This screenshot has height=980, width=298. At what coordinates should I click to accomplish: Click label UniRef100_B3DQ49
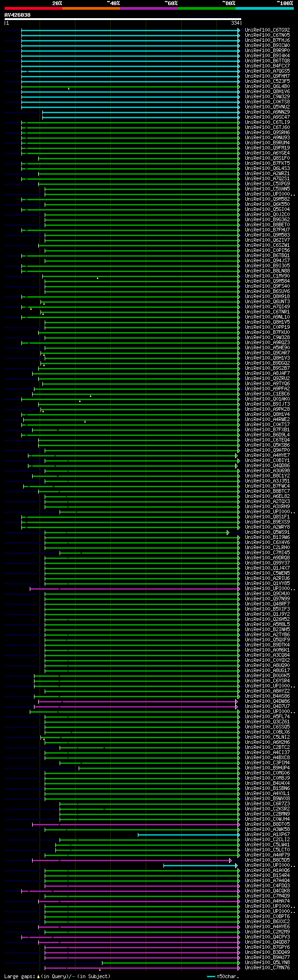tap(267, 953)
